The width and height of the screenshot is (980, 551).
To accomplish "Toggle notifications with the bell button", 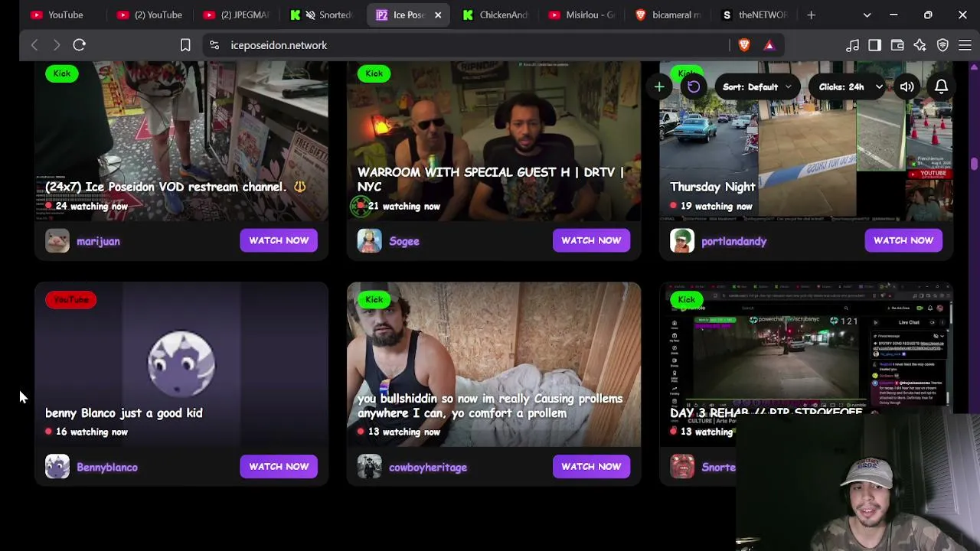I will (x=941, y=87).
